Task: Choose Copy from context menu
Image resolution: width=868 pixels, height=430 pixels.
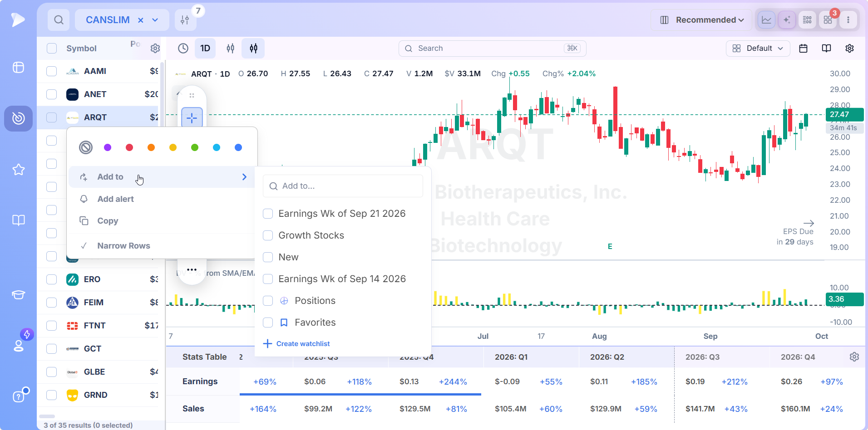Action: click(x=161, y=221)
